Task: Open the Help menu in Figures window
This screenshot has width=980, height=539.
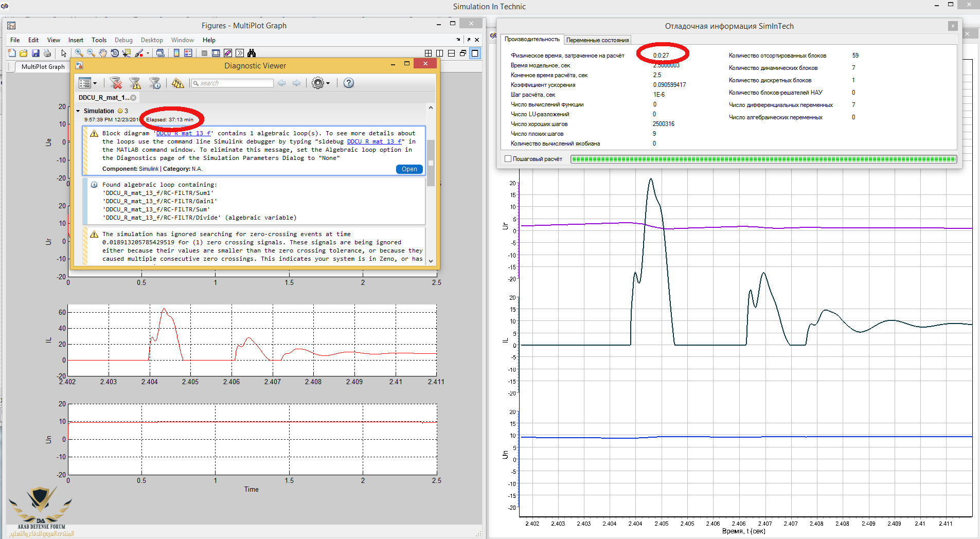Action: [x=209, y=40]
